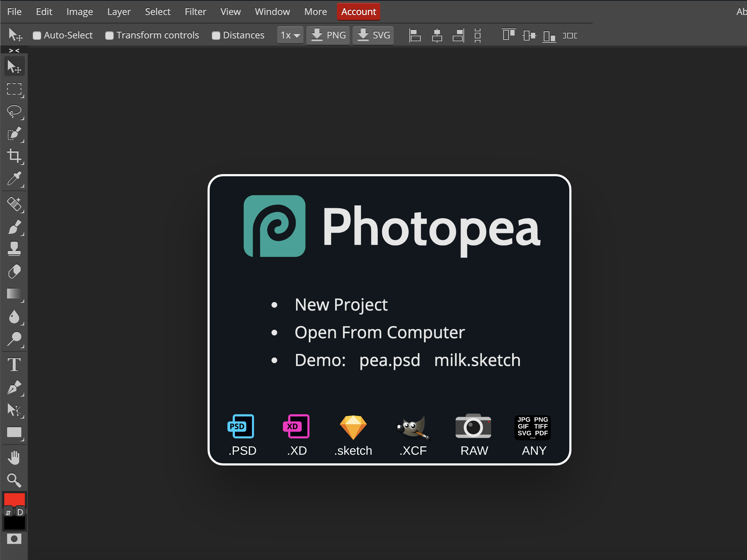
Task: Click the red Account button
Action: [358, 12]
